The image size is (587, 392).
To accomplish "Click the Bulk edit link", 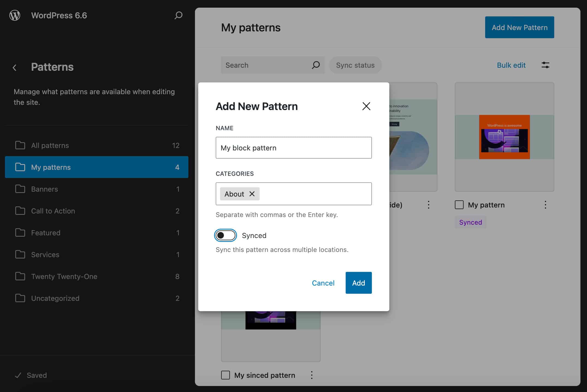I will 511,65.
